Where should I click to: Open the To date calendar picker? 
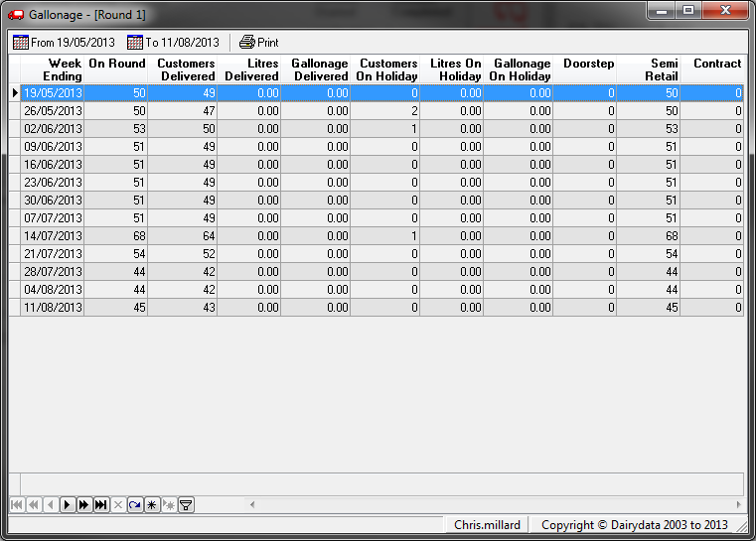pos(135,43)
